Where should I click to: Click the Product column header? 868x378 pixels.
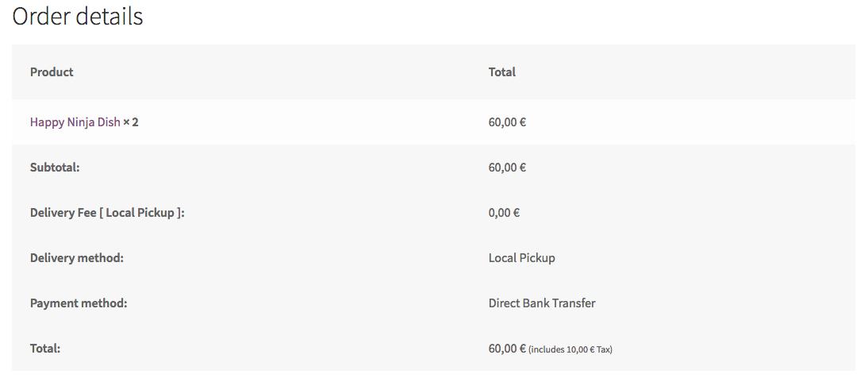[52, 72]
